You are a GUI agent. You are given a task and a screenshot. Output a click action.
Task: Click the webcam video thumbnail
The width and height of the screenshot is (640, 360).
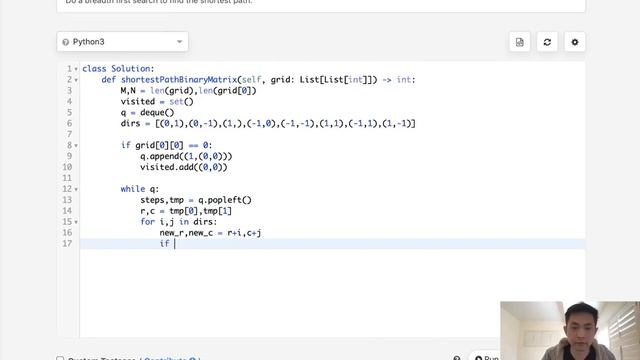pos(570,331)
